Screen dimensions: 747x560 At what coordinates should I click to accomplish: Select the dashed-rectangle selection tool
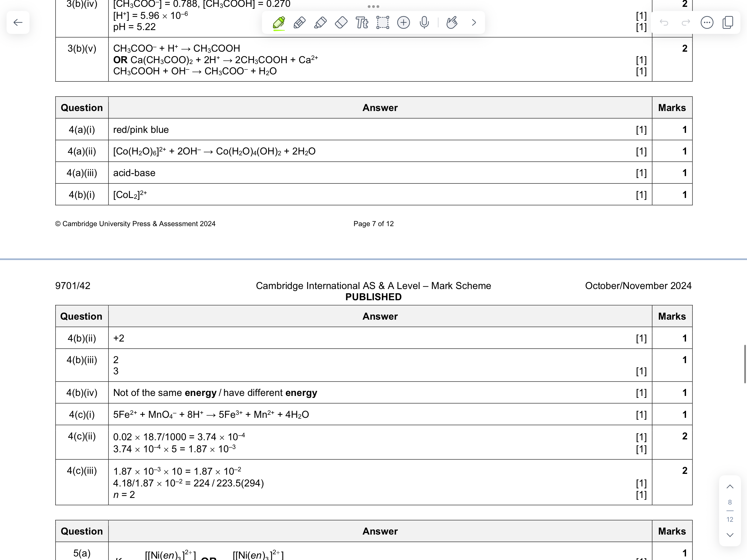tap(383, 23)
